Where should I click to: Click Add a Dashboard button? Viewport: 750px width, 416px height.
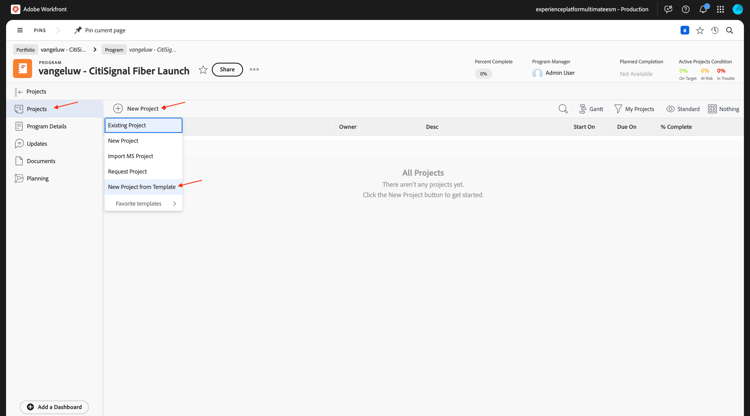pos(54,407)
